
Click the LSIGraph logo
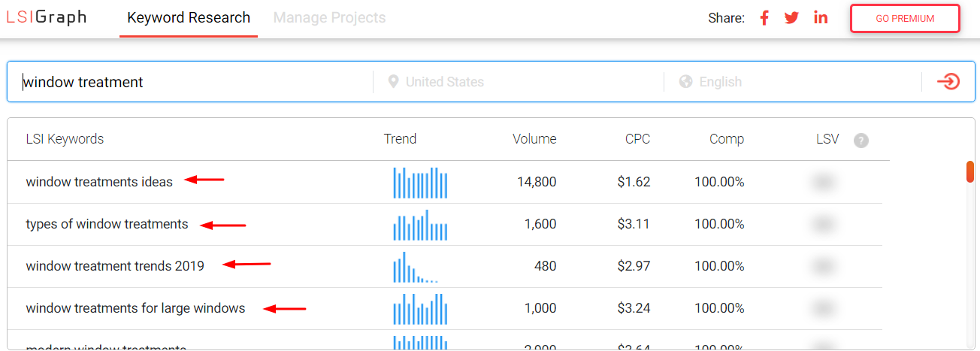[x=46, y=17]
